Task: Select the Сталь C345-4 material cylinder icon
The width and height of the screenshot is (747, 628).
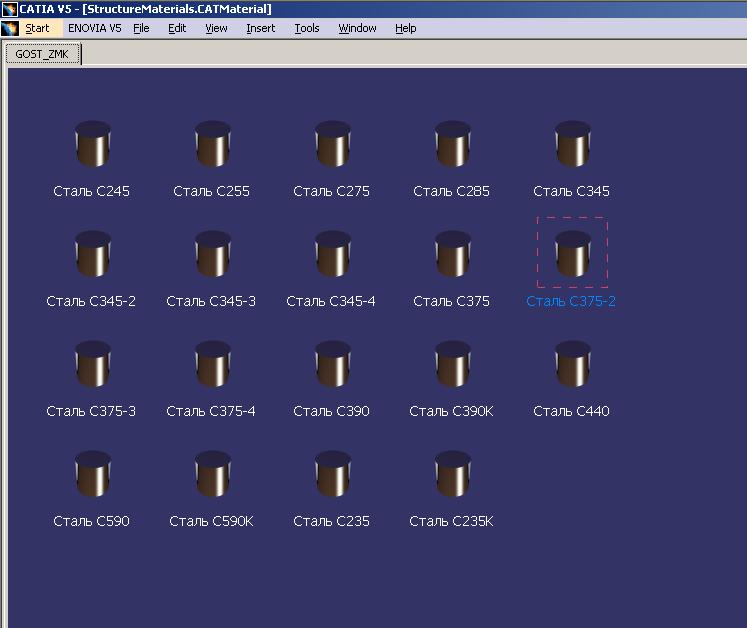Action: (x=333, y=254)
